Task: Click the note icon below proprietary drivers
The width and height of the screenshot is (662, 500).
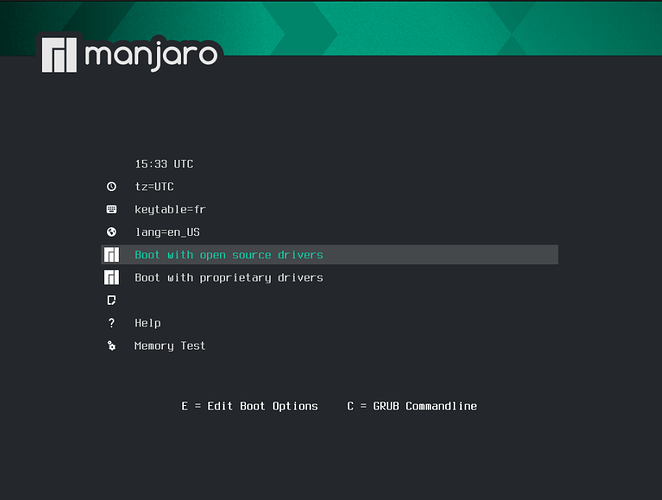Action: coord(111,300)
